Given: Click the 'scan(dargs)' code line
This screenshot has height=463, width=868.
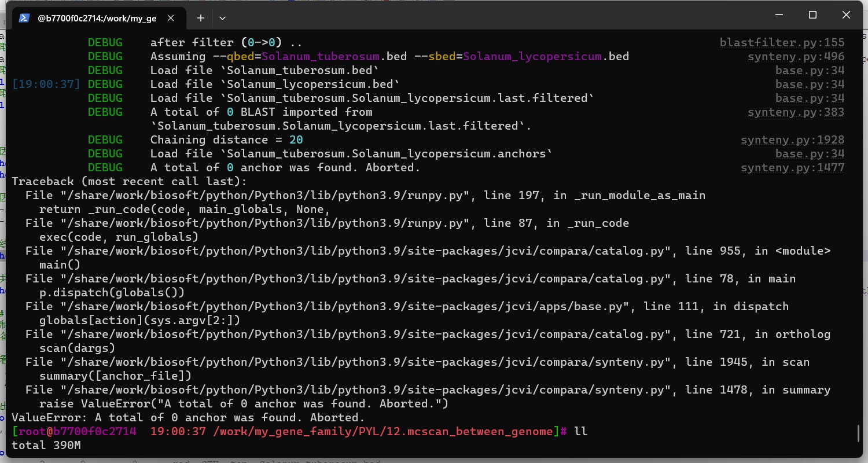Looking at the screenshot, I should [x=77, y=348].
